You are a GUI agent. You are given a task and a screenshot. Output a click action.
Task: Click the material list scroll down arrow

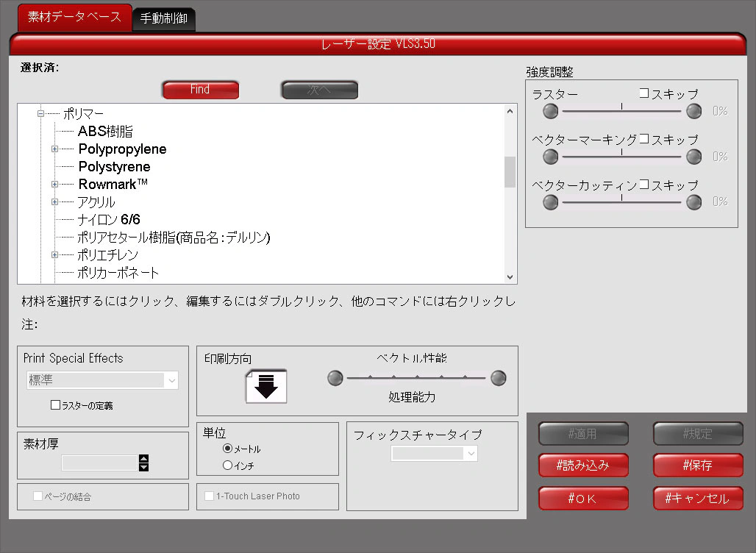point(510,277)
